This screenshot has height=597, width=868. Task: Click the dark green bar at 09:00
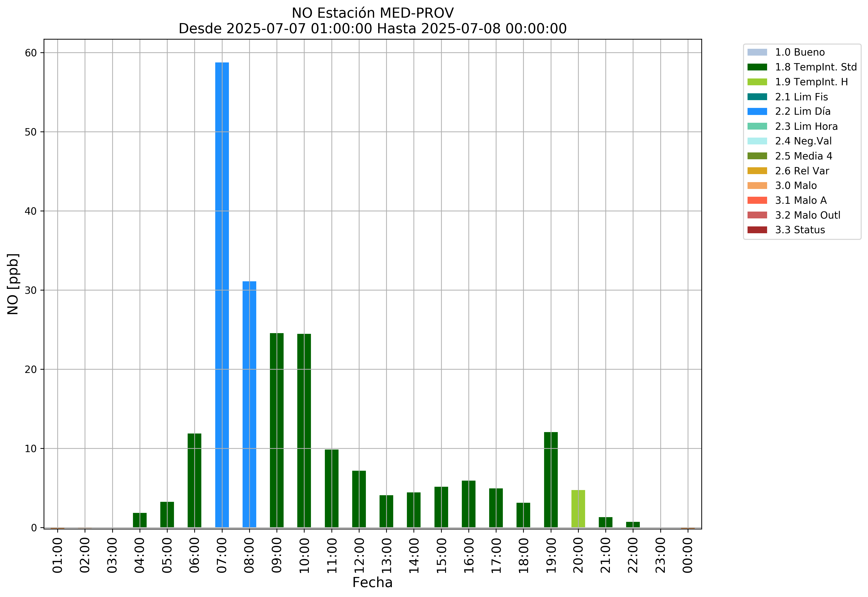277,430
